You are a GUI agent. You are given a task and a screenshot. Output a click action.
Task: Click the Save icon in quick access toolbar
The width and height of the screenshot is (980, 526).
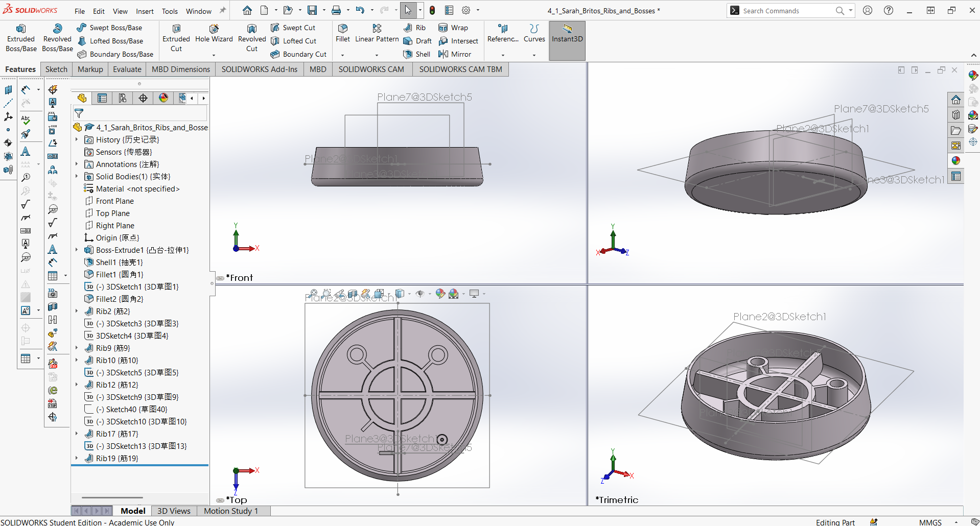pos(312,10)
